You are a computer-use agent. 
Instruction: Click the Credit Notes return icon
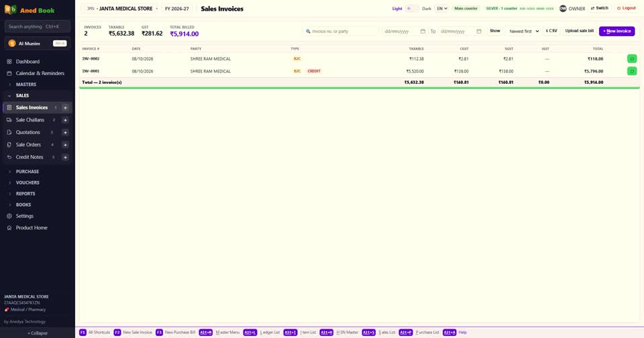point(9,157)
